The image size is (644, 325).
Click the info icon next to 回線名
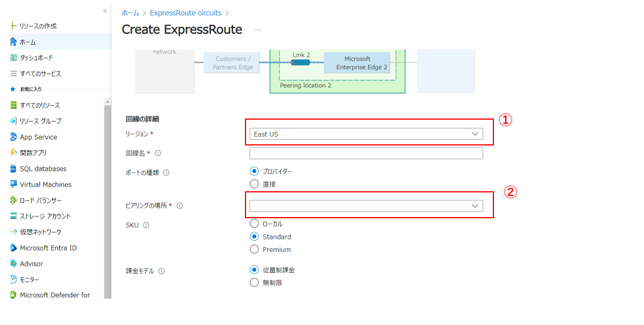[158, 153]
